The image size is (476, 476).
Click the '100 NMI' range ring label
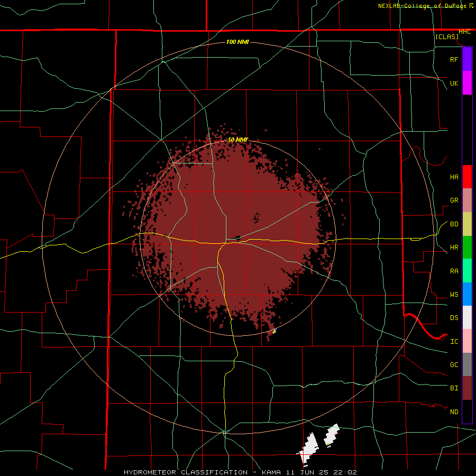(x=237, y=42)
